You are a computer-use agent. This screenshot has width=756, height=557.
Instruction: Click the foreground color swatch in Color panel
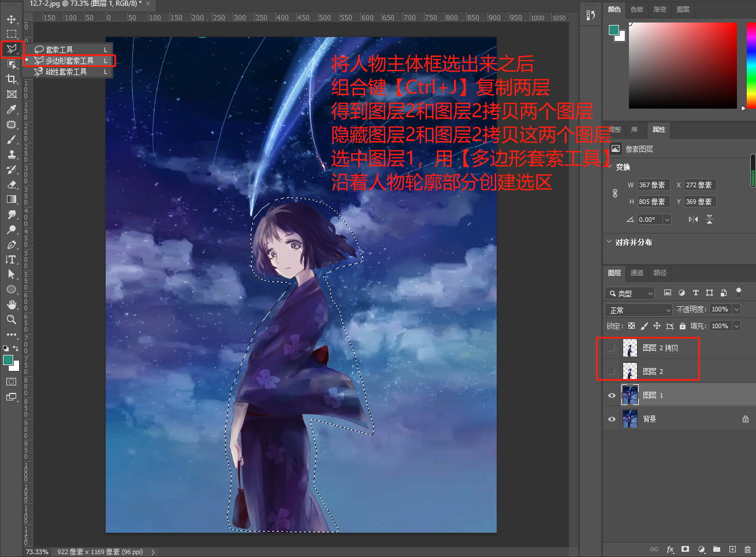coord(614,30)
